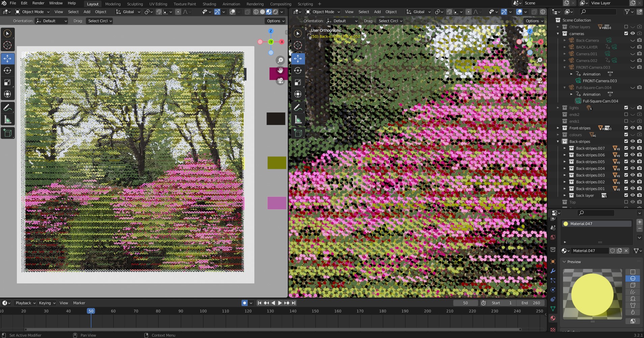Open Options dropdown in left viewport
644x338 pixels.
[275, 21]
